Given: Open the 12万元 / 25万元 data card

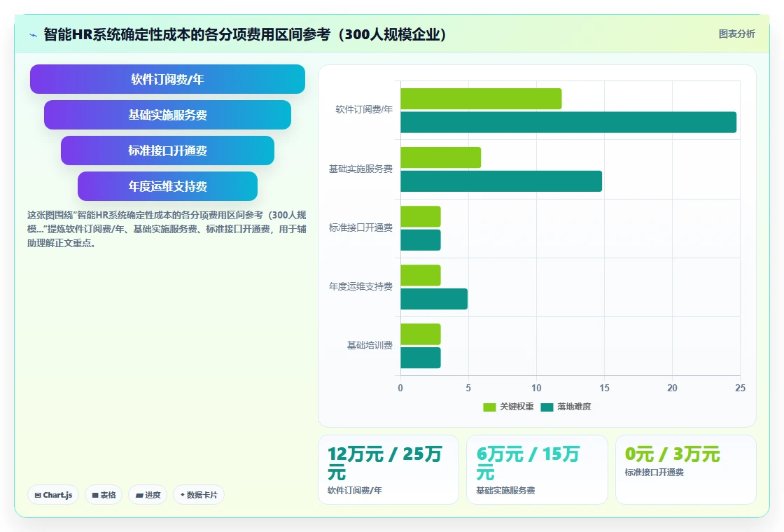Looking at the screenshot, I should [388, 470].
